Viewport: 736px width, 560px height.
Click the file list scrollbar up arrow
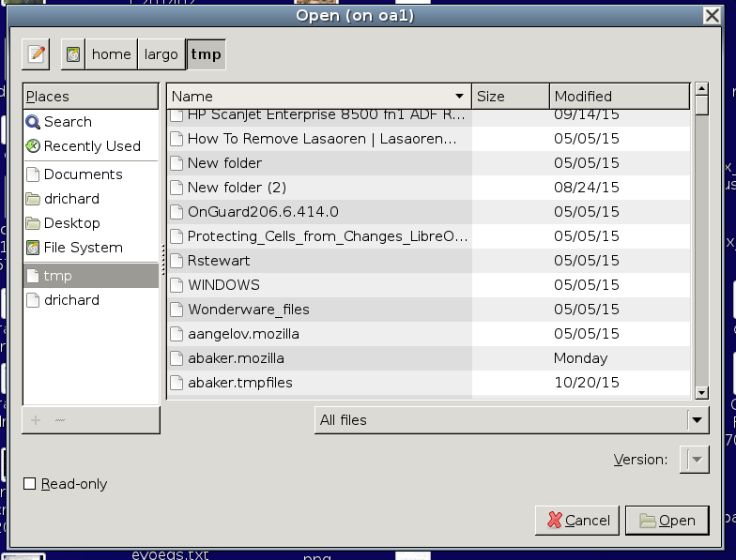point(702,88)
